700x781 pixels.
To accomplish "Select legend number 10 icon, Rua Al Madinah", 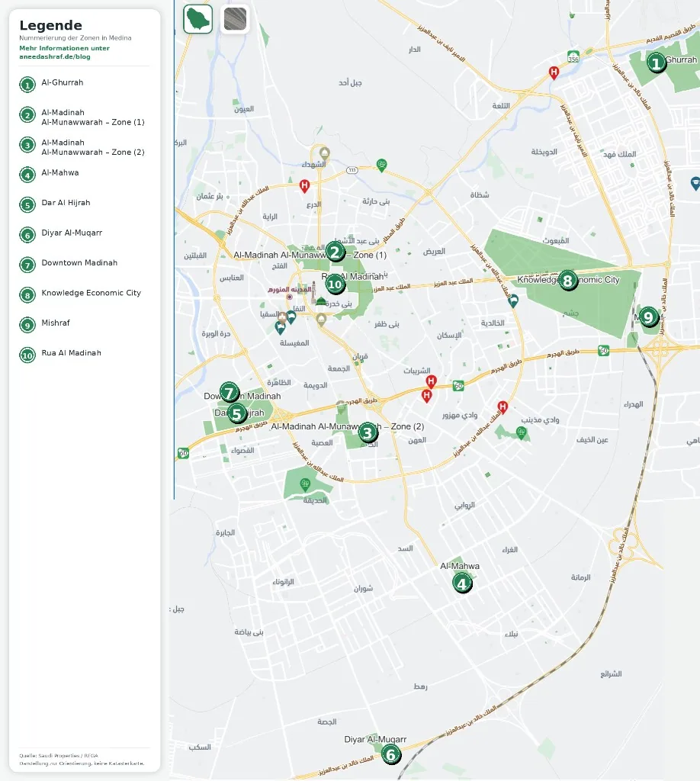I will pyautogui.click(x=27, y=355).
